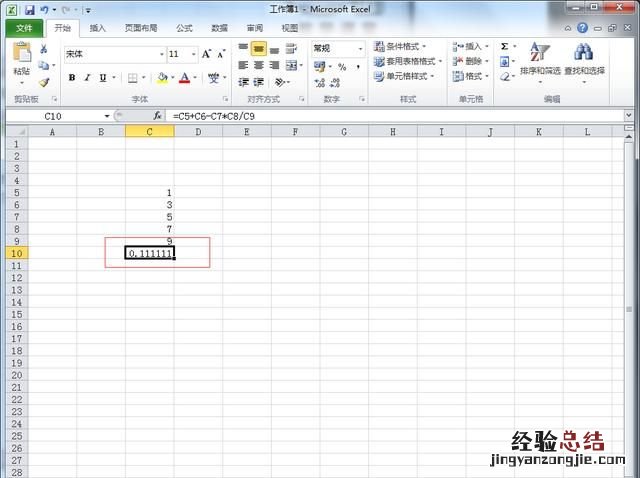
Task: Click the fill color paint bucket
Action: pyautogui.click(x=162, y=77)
